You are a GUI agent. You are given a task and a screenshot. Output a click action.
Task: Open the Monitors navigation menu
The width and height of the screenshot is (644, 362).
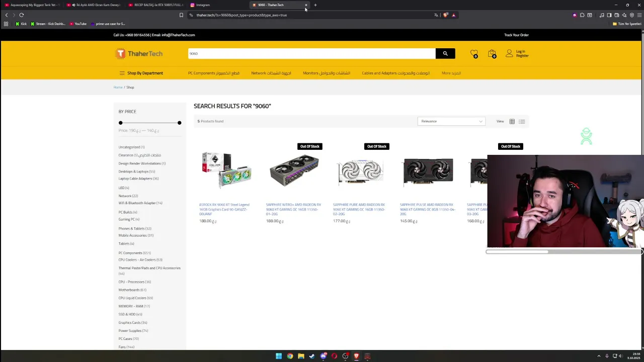327,73
